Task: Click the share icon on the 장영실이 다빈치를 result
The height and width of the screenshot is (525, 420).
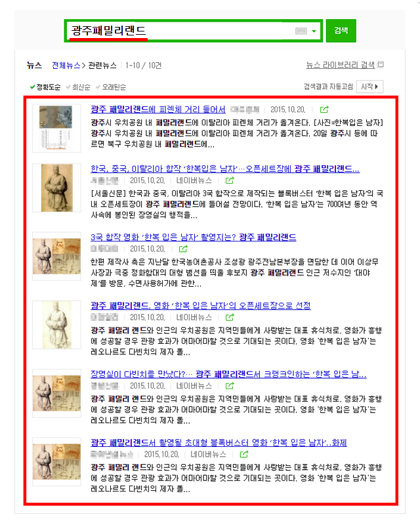Action: click(230, 386)
